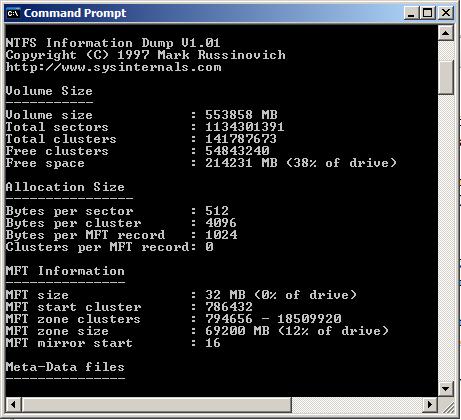The image size is (461, 420).
Task: Click the MFT mirror start value 16
Action: point(213,343)
